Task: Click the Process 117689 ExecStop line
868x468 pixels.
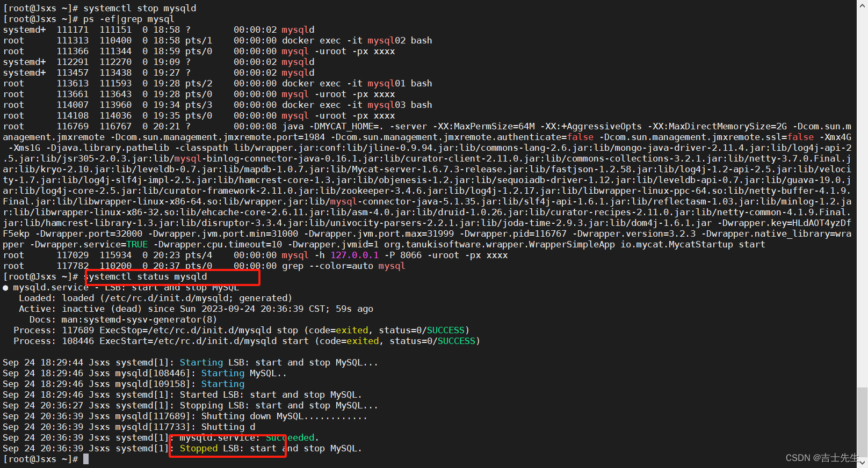Action: (242, 330)
